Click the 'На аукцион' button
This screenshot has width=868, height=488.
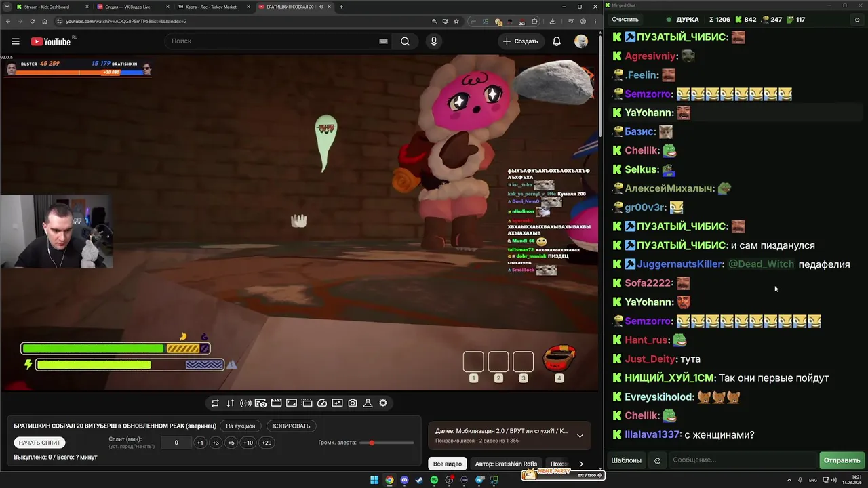241,426
